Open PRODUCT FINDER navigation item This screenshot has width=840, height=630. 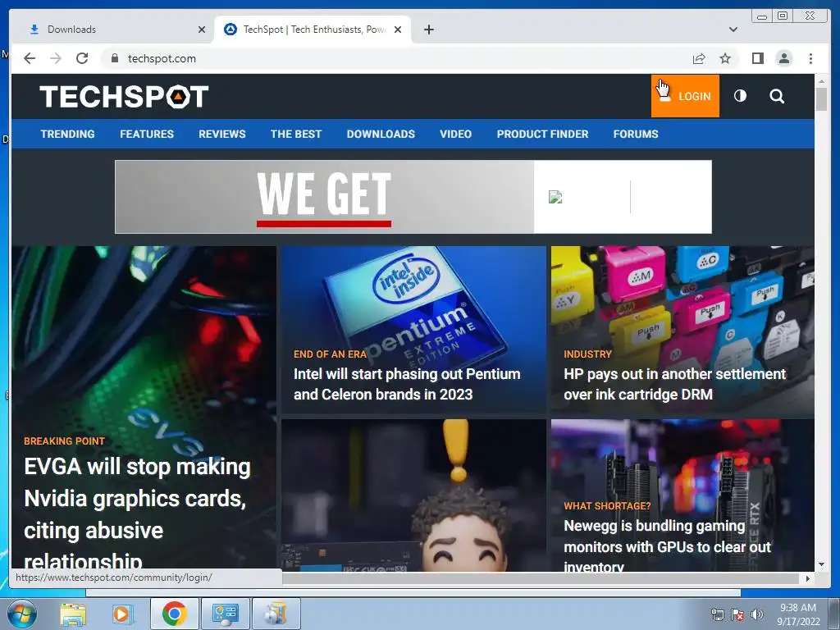pos(542,134)
